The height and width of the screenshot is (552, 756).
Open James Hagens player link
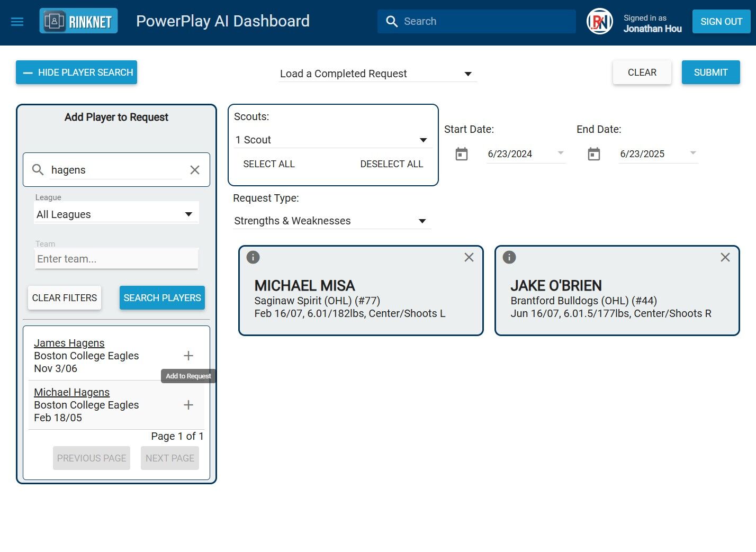[69, 343]
